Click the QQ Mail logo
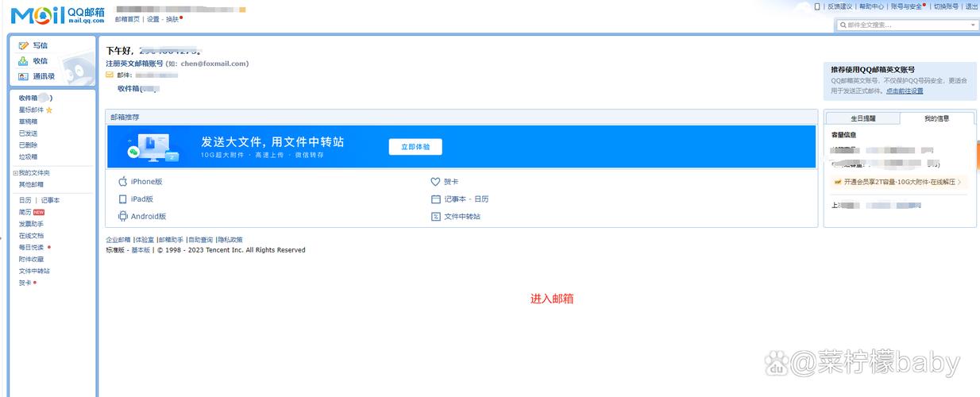 click(57, 15)
